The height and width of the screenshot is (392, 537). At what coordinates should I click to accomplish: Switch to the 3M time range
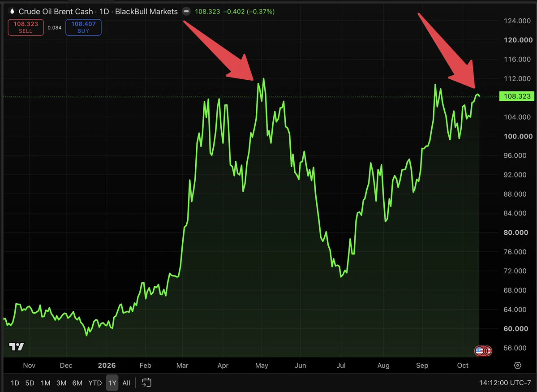tap(61, 383)
